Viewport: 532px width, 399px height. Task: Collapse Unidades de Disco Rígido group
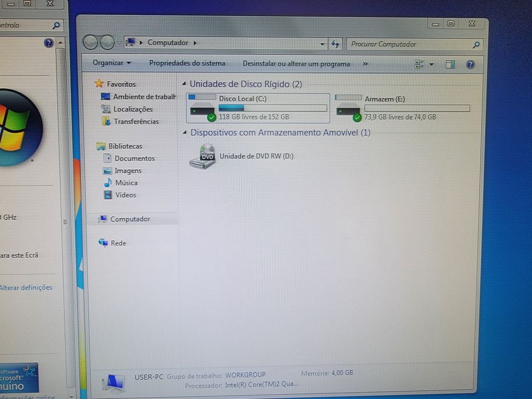click(184, 83)
